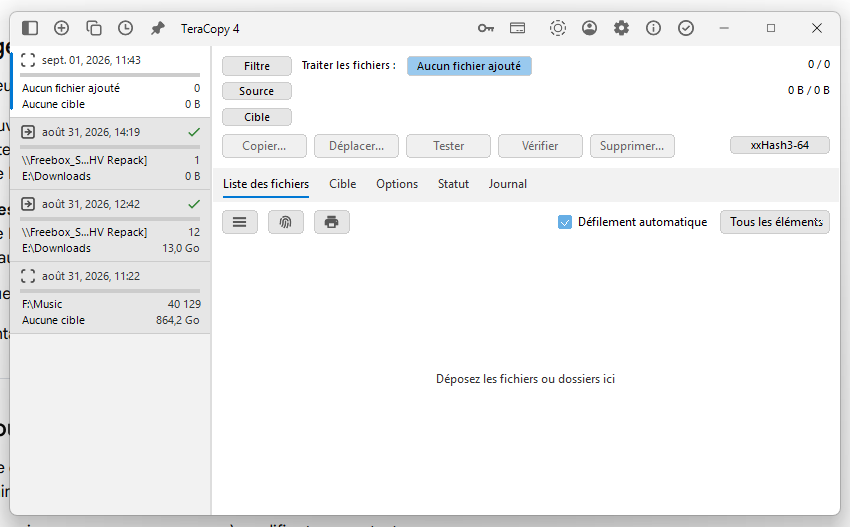Switch to Liste des fichiers tab
The image size is (850, 527).
pos(266,184)
